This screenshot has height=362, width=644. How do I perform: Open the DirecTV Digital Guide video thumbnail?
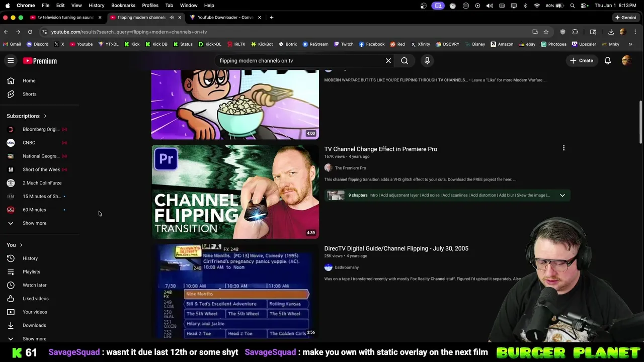[235, 291]
